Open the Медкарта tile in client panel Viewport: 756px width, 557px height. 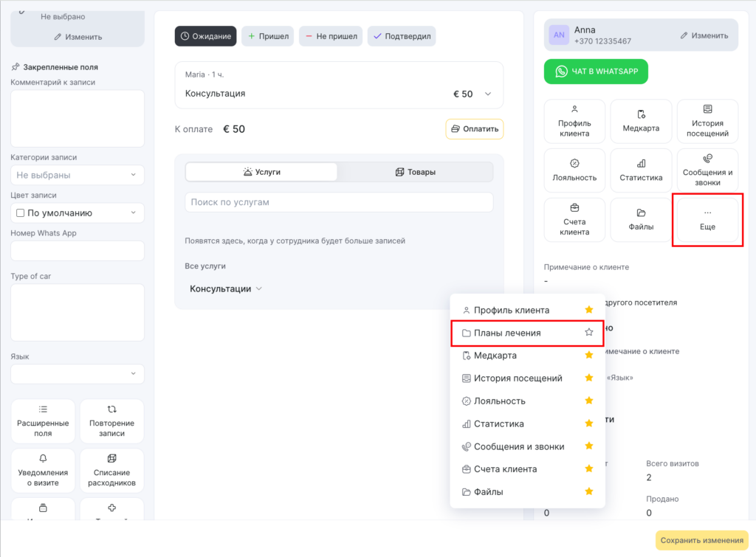point(641,121)
